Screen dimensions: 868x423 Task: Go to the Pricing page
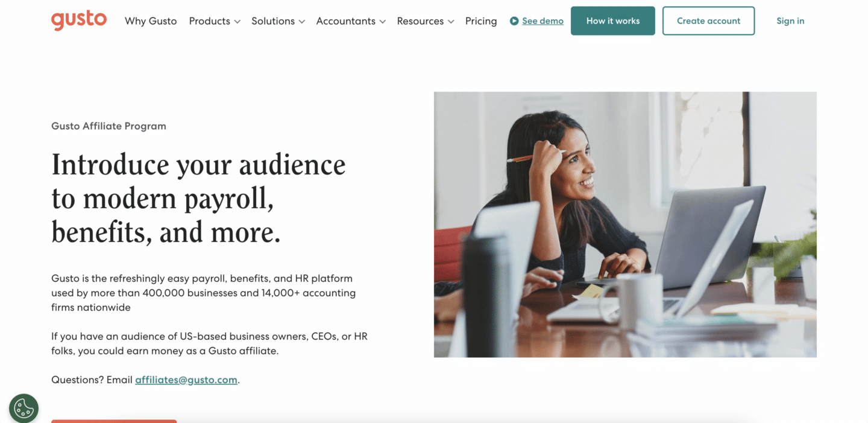click(481, 21)
